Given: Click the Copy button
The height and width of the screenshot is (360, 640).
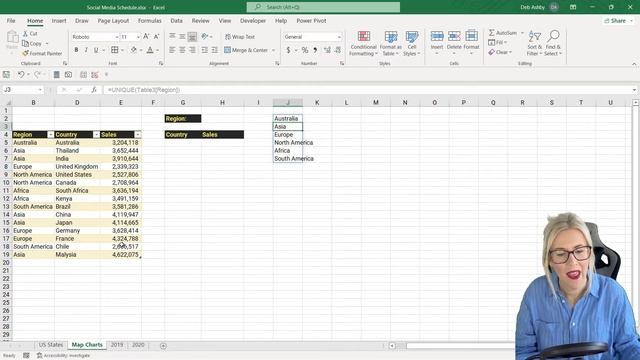Looking at the screenshot, I should 32,43.
